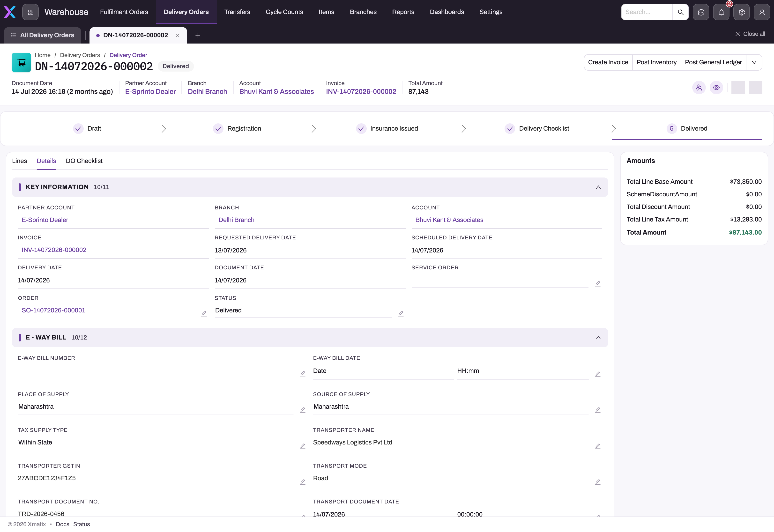The width and height of the screenshot is (774, 532).
Task: Open Delhi Branch link in Key Information
Action: coord(236,220)
